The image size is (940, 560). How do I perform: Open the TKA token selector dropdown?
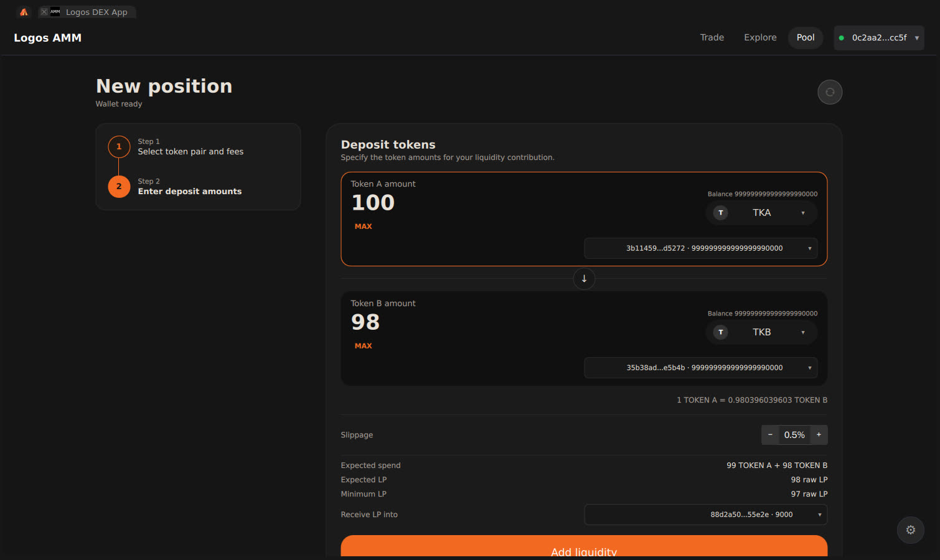coord(761,213)
